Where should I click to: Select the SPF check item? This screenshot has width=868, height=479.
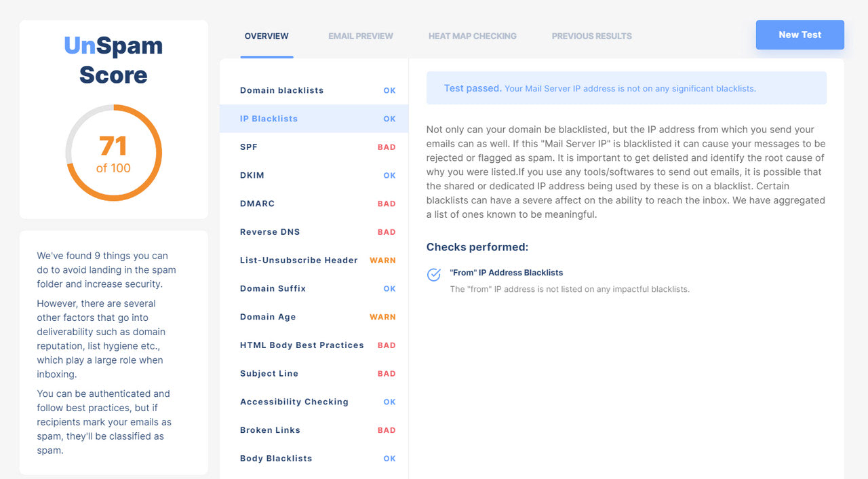click(x=314, y=147)
